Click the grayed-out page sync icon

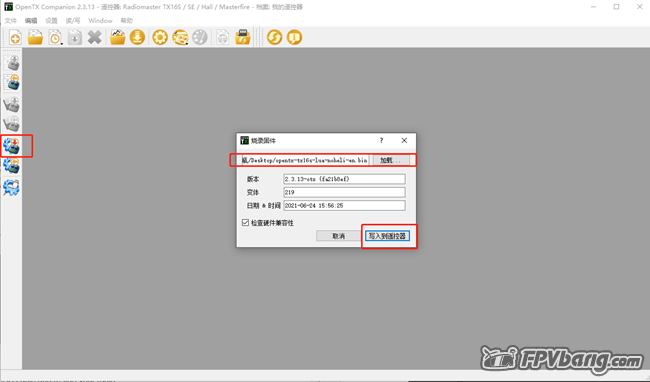(223, 38)
